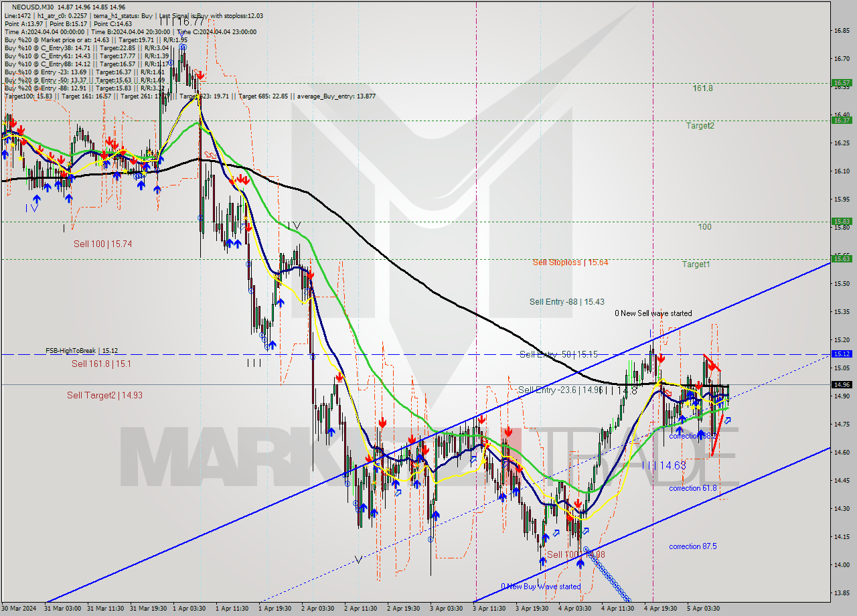This screenshot has height=616, width=857.
Task: Select the '| | | 16.77' wave label
Action: pos(181,21)
